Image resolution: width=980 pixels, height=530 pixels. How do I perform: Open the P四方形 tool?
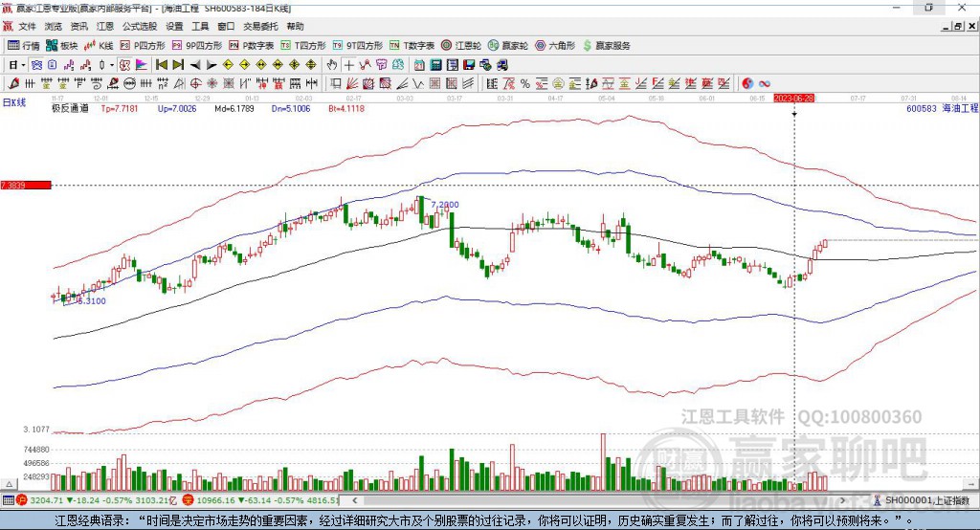click(143, 46)
